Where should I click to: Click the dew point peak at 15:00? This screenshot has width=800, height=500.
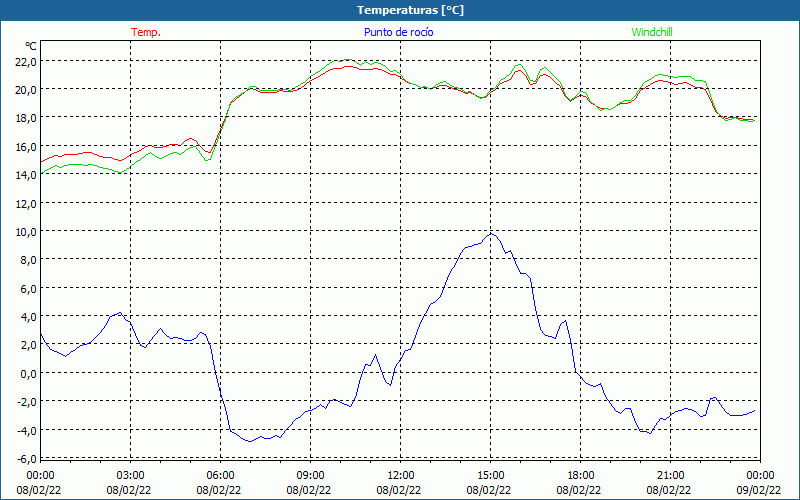click(x=491, y=234)
